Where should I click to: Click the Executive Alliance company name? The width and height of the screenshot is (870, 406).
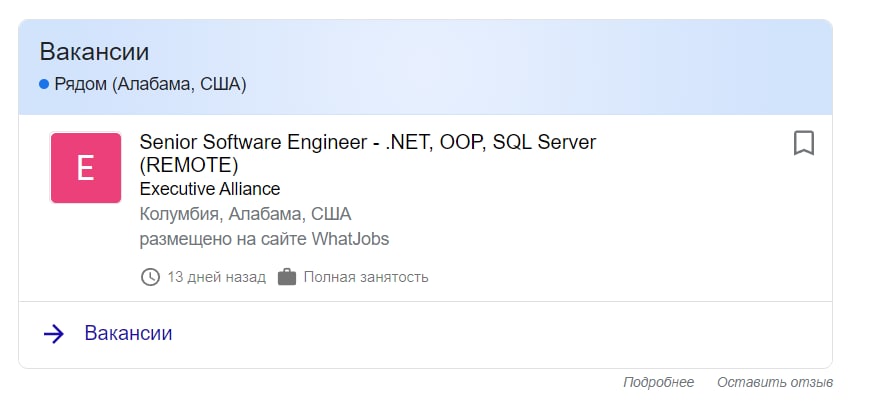[x=210, y=189]
